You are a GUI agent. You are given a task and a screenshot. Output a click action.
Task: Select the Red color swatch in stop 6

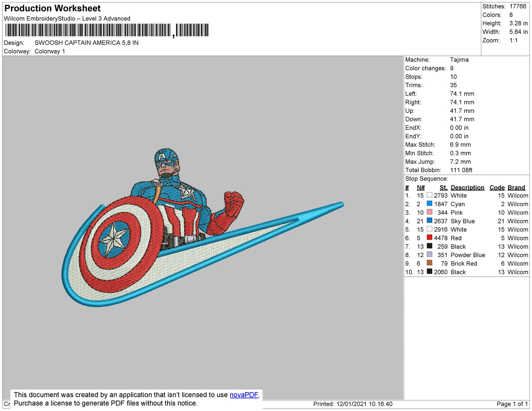(x=429, y=237)
